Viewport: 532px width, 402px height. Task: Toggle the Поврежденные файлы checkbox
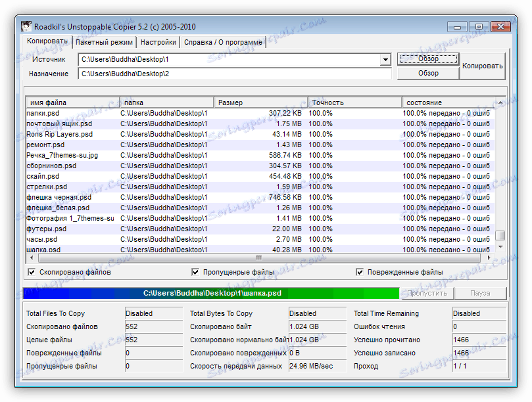click(x=360, y=272)
